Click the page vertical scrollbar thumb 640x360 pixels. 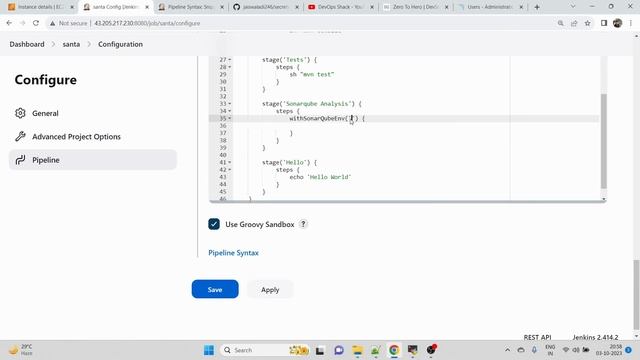pyautogui.click(x=636, y=294)
